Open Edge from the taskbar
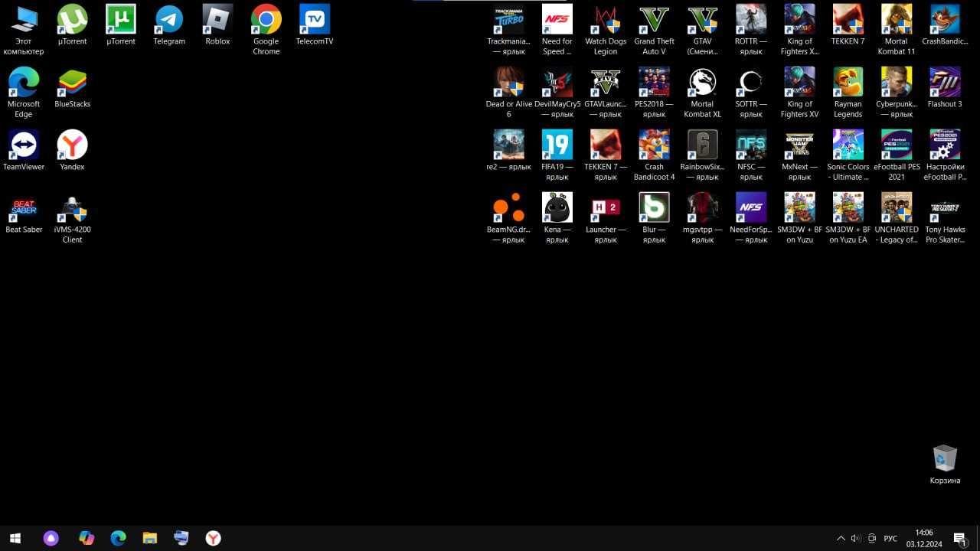The height and width of the screenshot is (551, 980). (118, 538)
